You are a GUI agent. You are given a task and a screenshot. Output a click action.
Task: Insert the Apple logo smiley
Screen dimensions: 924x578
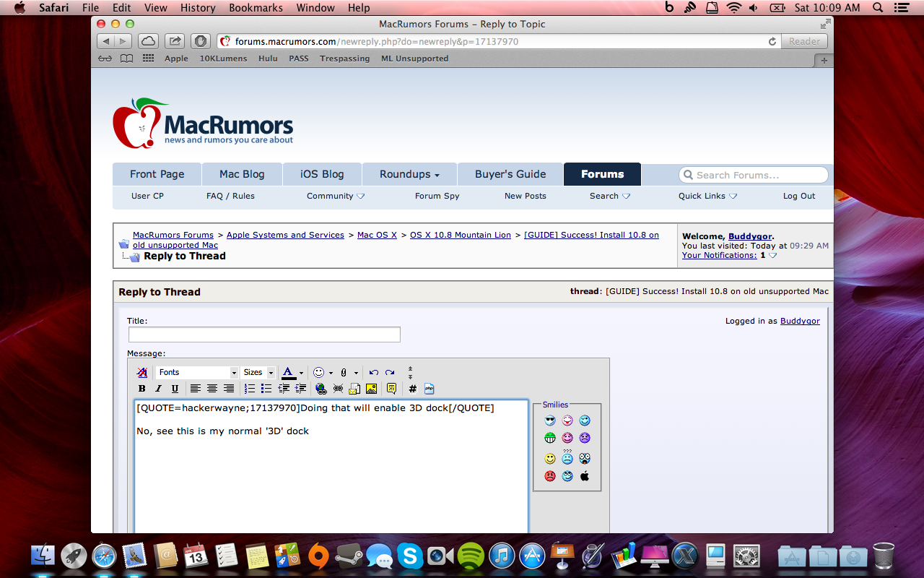pos(585,476)
